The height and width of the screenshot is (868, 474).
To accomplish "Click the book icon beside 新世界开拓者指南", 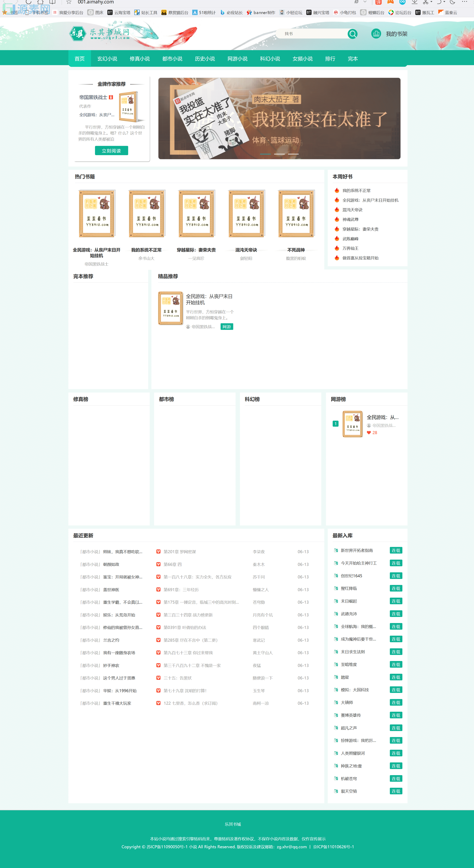I will point(336,550).
